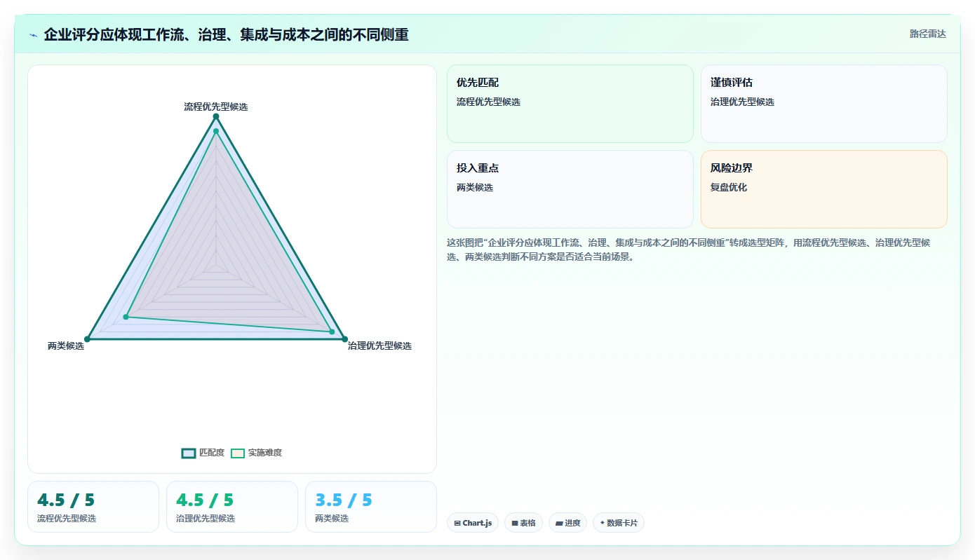Click the top 匹配度 data point on radar
The height and width of the screenshot is (560, 975).
coord(216,117)
